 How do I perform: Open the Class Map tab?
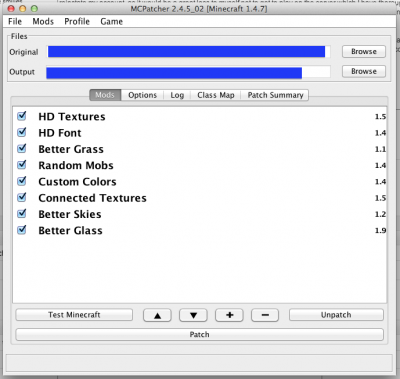click(x=216, y=95)
